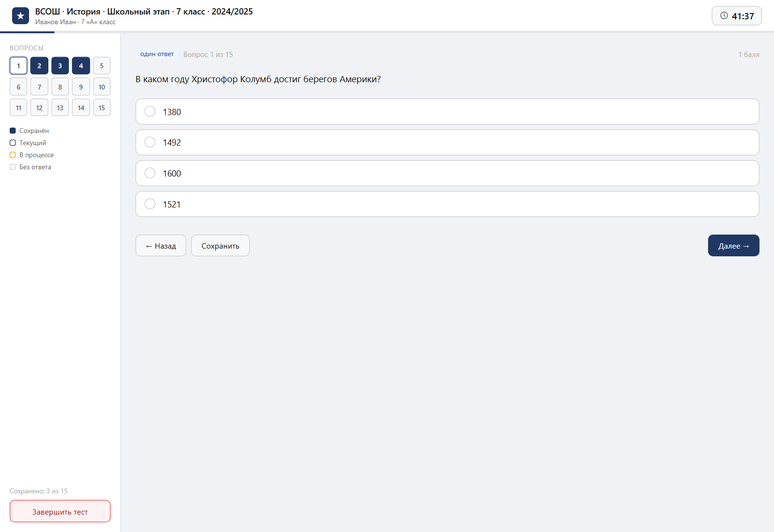Jump to question 9
This screenshot has height=532, width=774.
pyautogui.click(x=81, y=87)
